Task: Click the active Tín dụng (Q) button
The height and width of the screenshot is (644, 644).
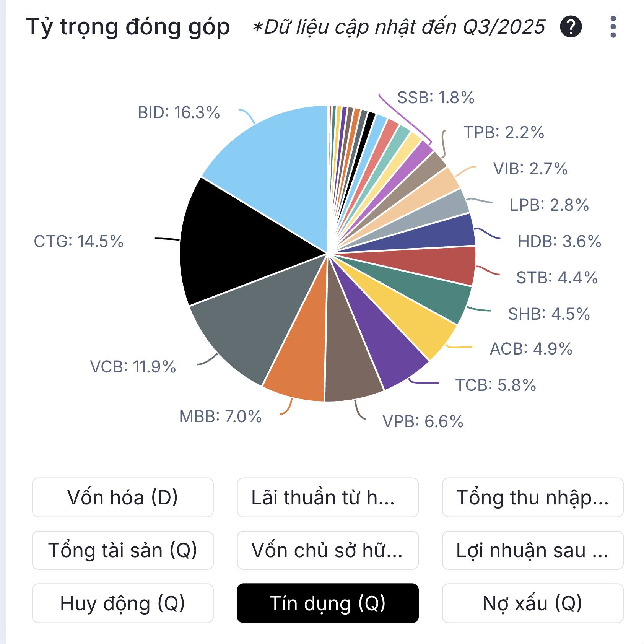Action: tap(328, 603)
